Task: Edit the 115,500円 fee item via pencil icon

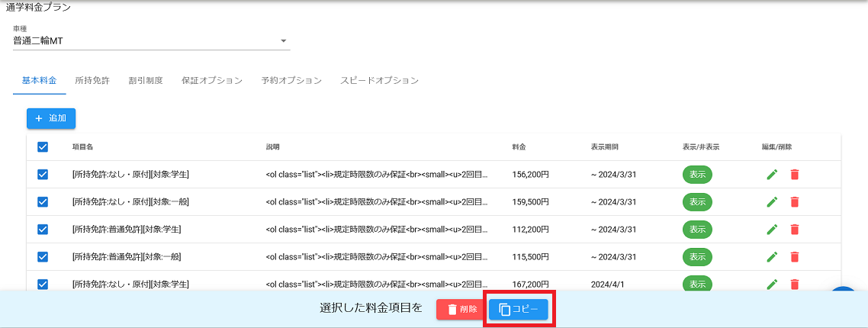Action: [772, 257]
